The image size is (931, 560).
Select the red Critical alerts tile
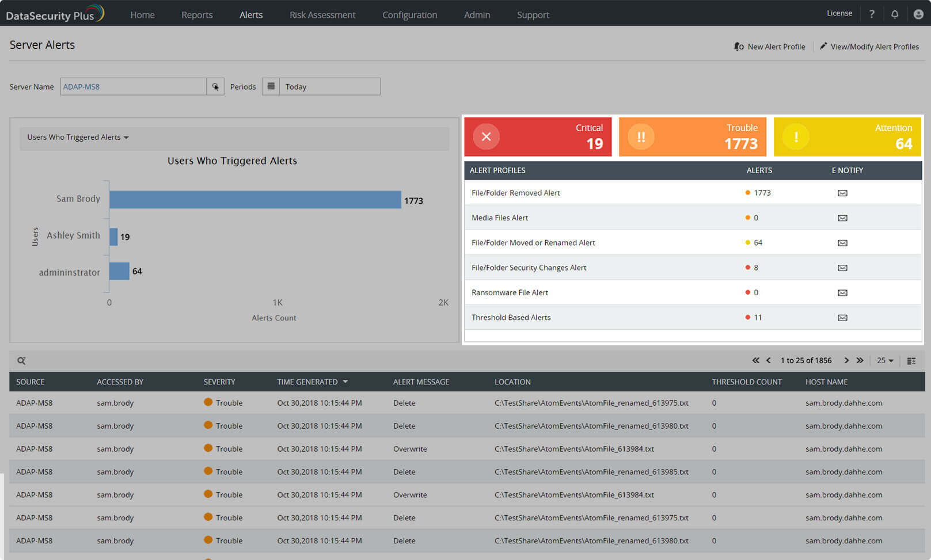[x=538, y=137]
